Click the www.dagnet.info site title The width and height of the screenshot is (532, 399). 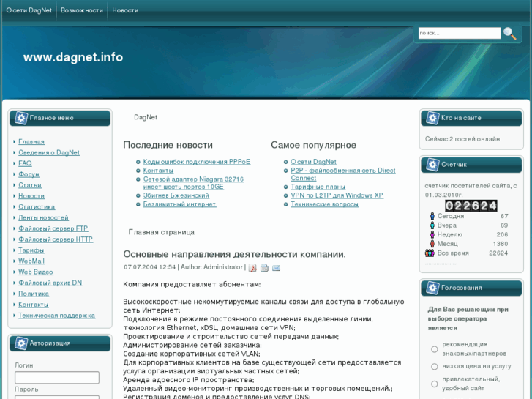73,57
